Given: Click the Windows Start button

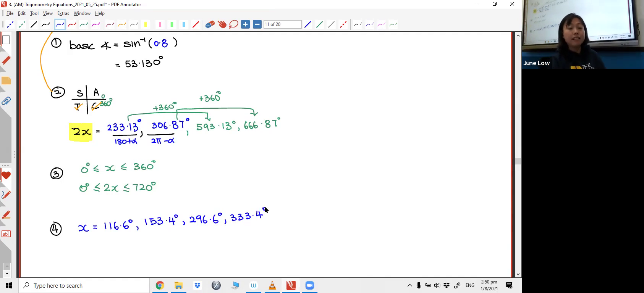Looking at the screenshot, I should (x=9, y=285).
